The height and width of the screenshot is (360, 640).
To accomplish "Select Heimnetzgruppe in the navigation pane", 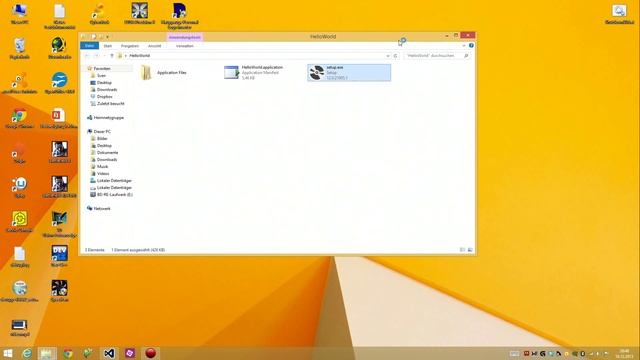I will click(109, 118).
